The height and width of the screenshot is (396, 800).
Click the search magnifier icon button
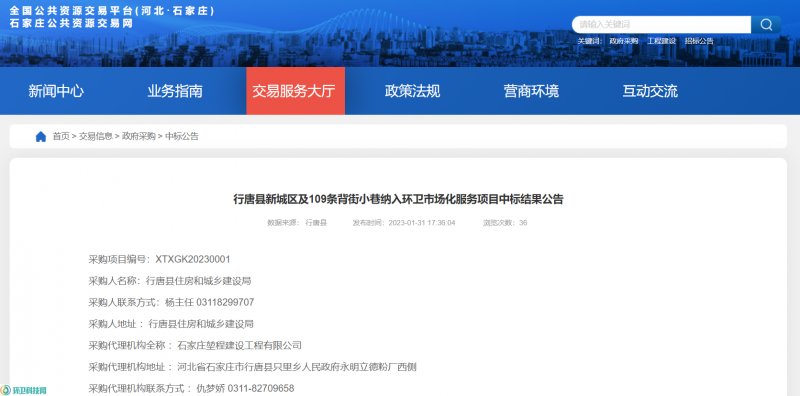pos(766,24)
